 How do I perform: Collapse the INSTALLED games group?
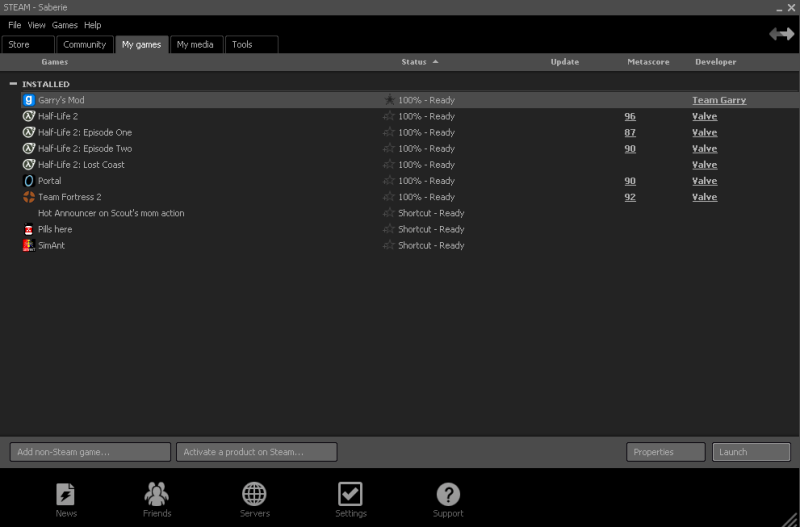(14, 84)
